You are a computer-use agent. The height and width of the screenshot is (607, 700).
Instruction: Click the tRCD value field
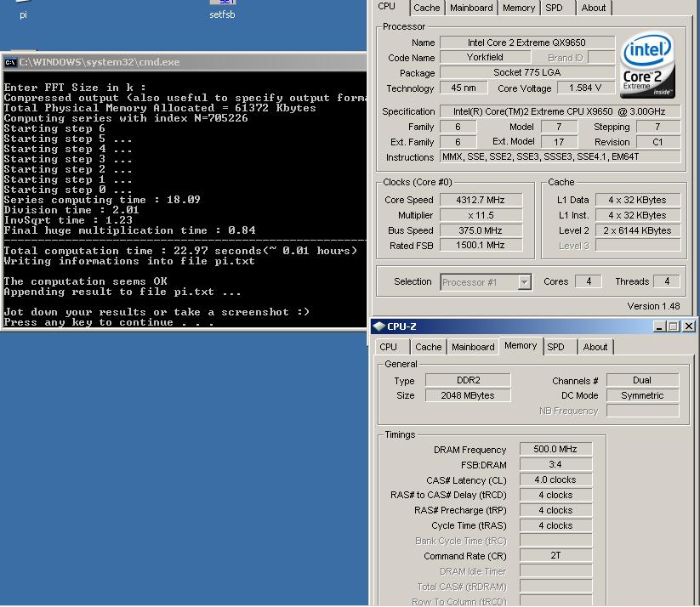(555, 495)
